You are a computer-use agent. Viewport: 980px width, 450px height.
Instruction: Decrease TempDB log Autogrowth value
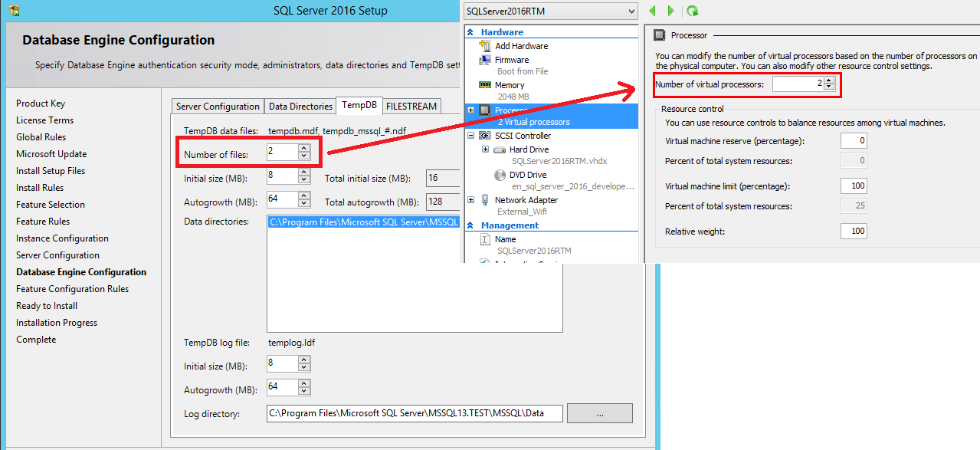pyautogui.click(x=304, y=391)
